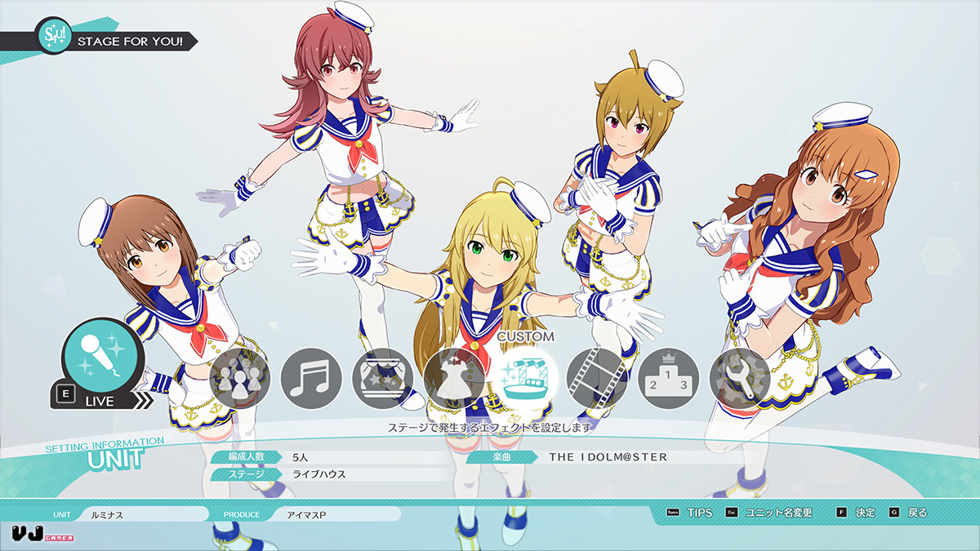Click the Space key icon beside TIPS
The image size is (980, 551).
[673, 513]
